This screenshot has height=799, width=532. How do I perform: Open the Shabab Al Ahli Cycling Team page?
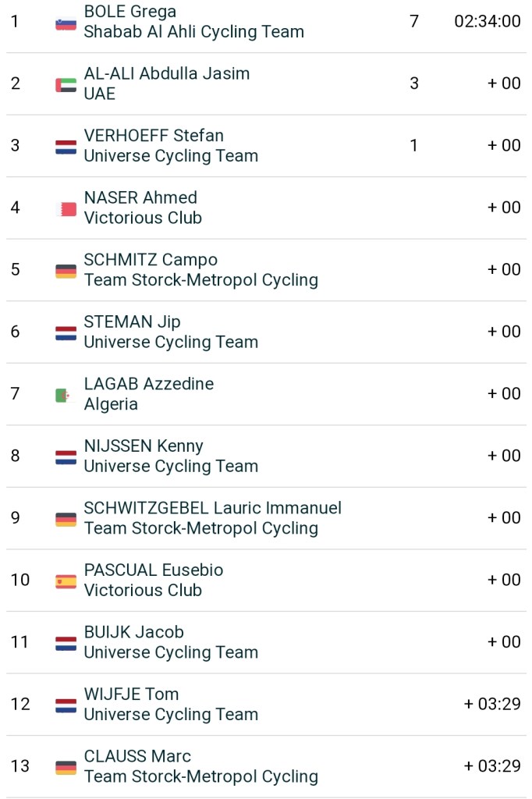pyautogui.click(x=193, y=32)
